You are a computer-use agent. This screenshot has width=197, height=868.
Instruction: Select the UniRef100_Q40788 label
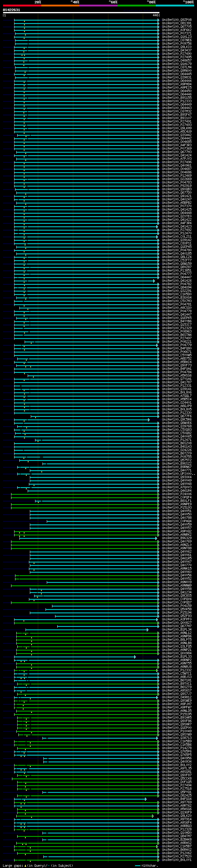pos(176,518)
